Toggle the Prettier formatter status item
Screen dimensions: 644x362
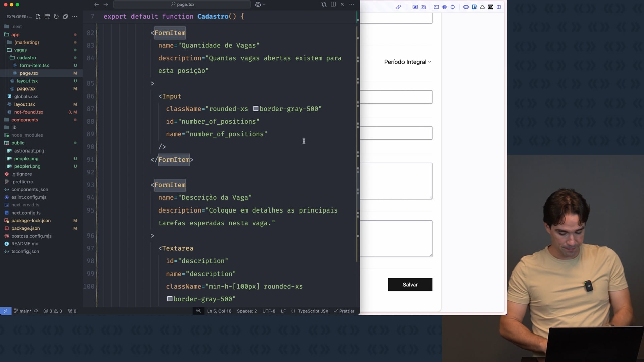tap(344, 311)
